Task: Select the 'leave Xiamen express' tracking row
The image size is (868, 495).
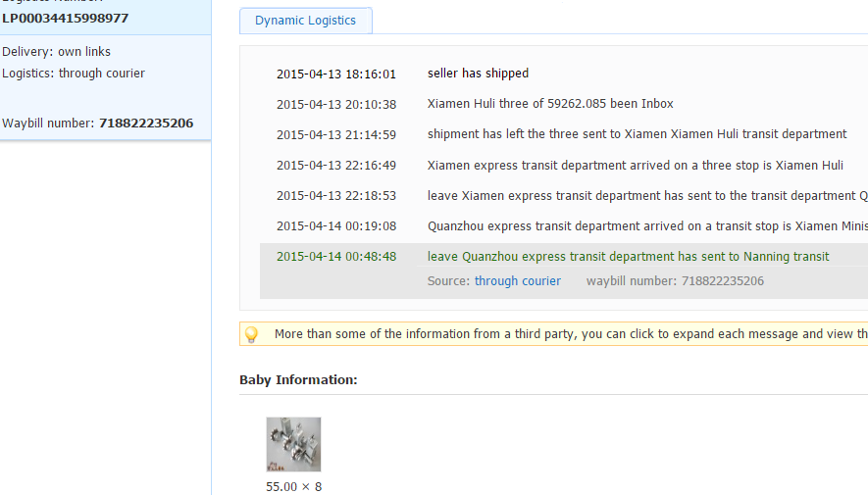Action: coord(647,196)
